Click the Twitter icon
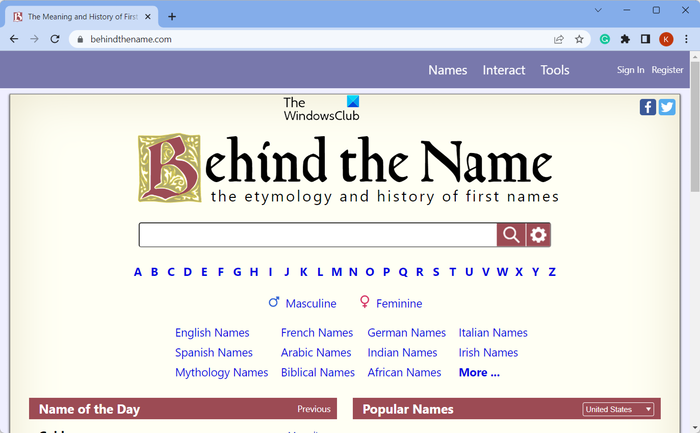Image resolution: width=700 pixels, height=433 pixels. point(667,107)
